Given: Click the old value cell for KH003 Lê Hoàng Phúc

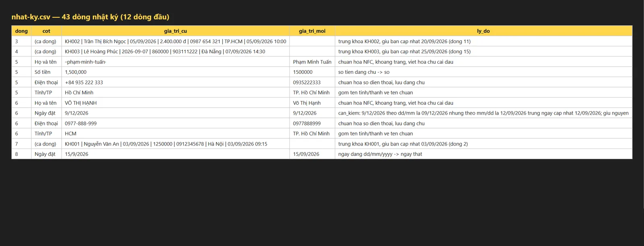Looking at the screenshot, I should 175,52.
